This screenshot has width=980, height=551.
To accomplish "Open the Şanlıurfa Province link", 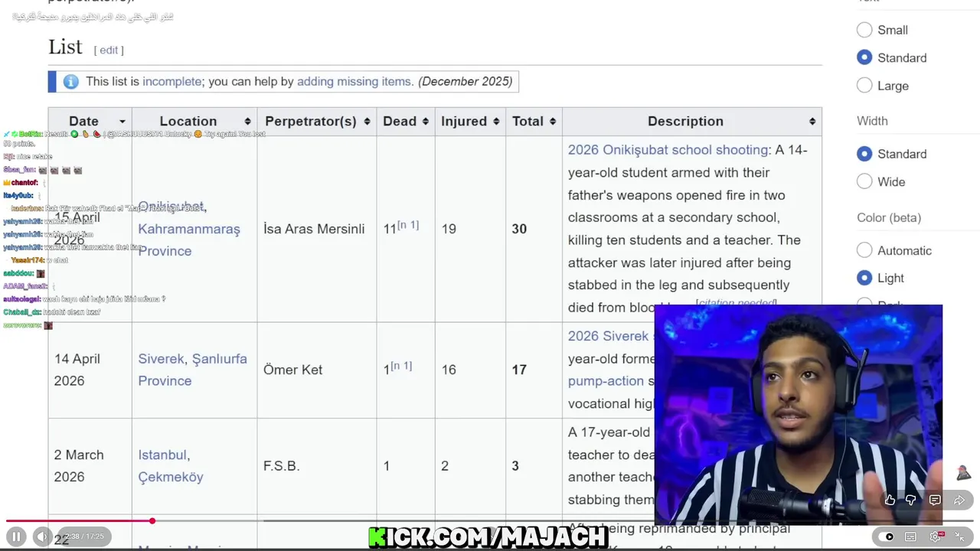I will [193, 370].
